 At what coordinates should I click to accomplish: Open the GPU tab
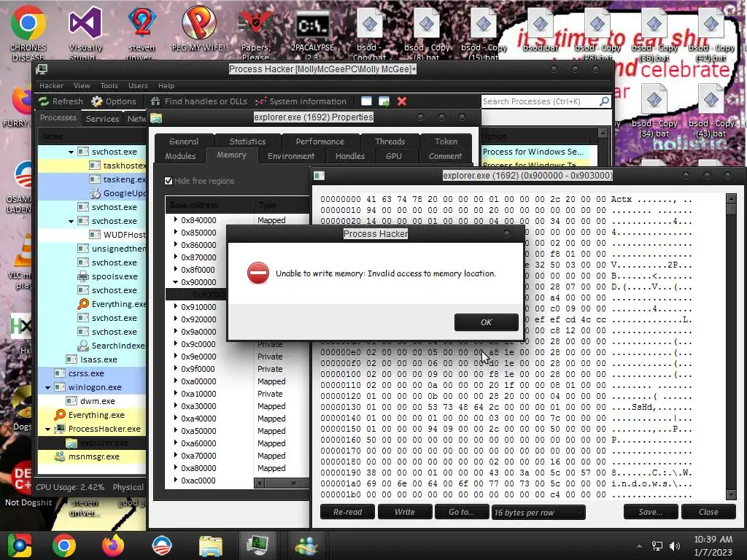point(393,156)
